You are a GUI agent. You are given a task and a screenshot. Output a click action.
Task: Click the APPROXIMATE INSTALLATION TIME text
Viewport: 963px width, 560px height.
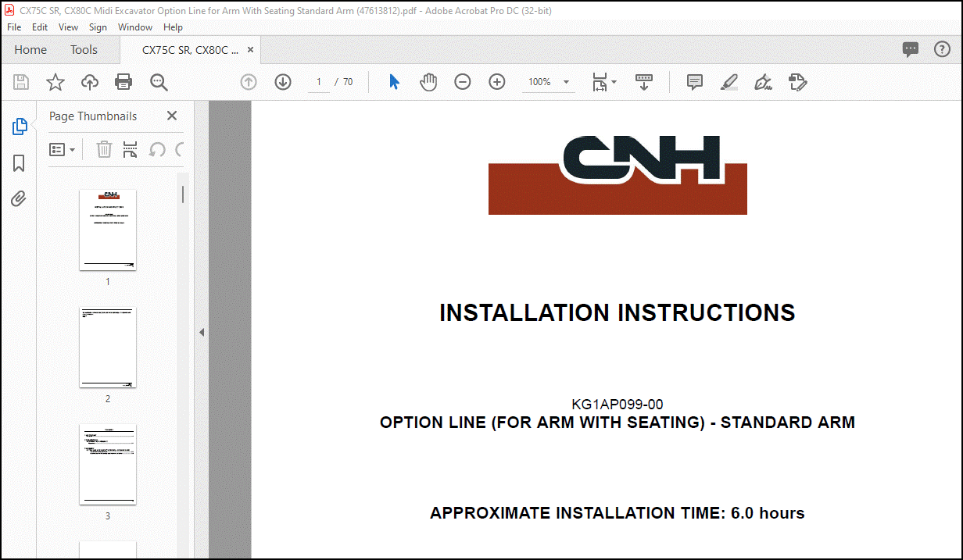coord(618,513)
